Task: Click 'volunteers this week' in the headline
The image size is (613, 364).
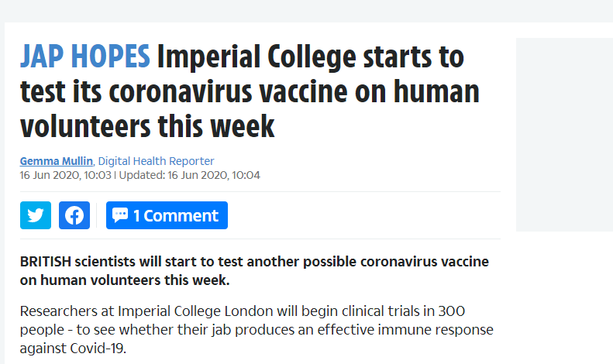Action: point(147,125)
